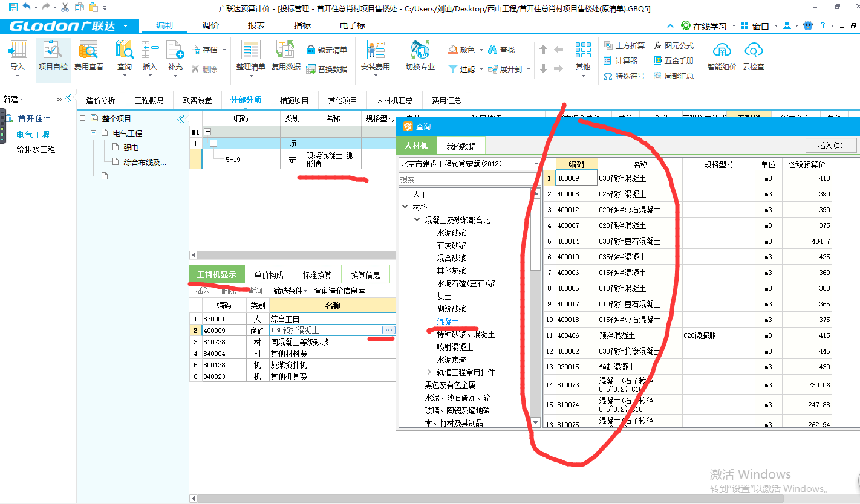
Task: Open 土方折算 earthwork conversion
Action: coord(624,45)
